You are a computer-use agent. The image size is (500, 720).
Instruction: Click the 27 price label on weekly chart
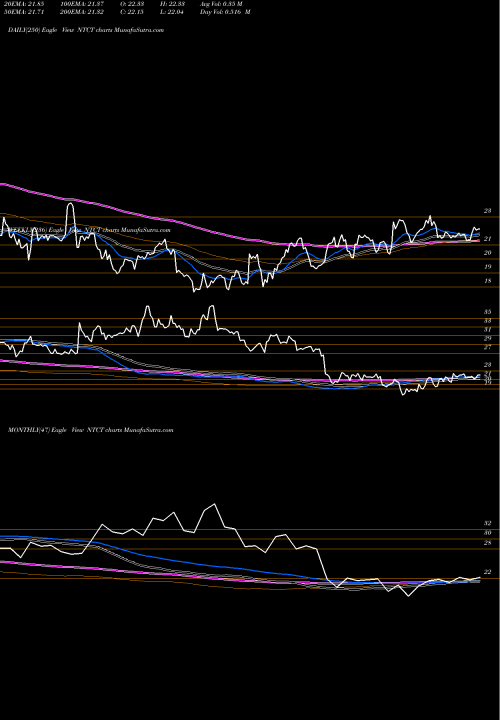point(488,348)
